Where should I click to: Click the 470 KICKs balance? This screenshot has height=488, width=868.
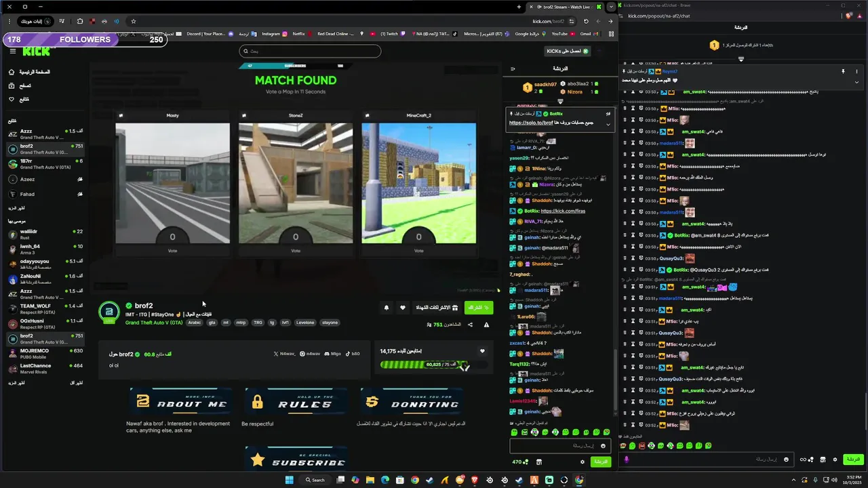pyautogui.click(x=521, y=462)
